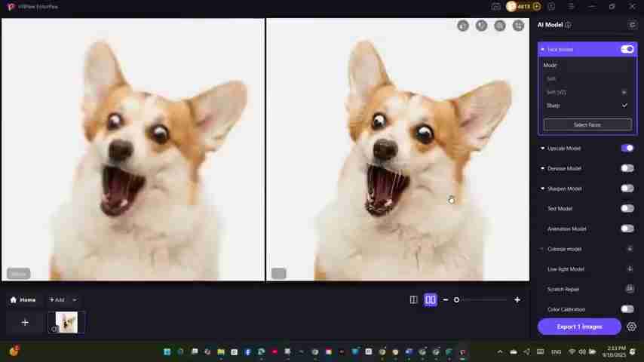The image size is (644, 362).
Task: Click the crop icon above the preview
Action: 518,26
